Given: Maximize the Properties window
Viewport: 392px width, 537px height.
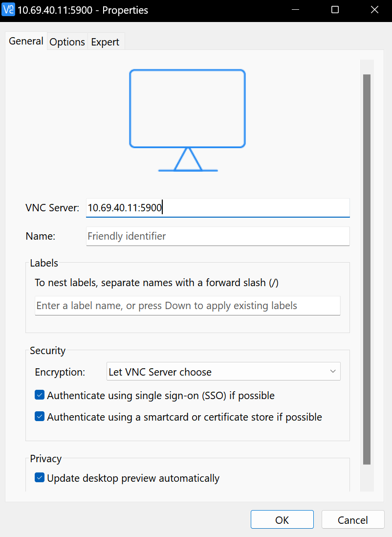Looking at the screenshot, I should tap(335, 10).
